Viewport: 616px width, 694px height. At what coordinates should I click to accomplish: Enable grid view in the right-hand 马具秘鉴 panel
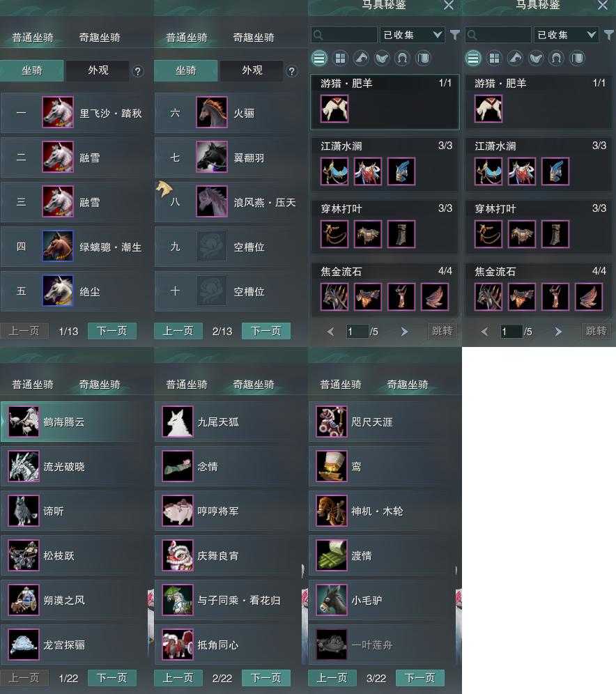pos(494,59)
